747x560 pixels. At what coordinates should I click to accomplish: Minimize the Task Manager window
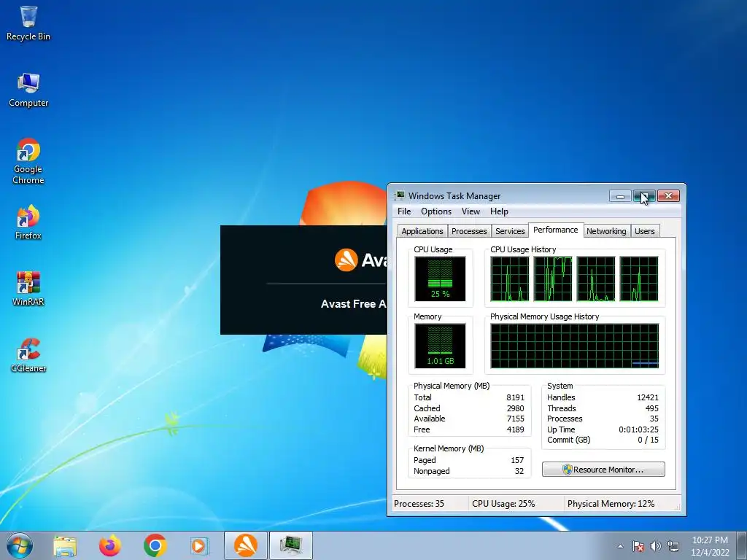point(620,195)
